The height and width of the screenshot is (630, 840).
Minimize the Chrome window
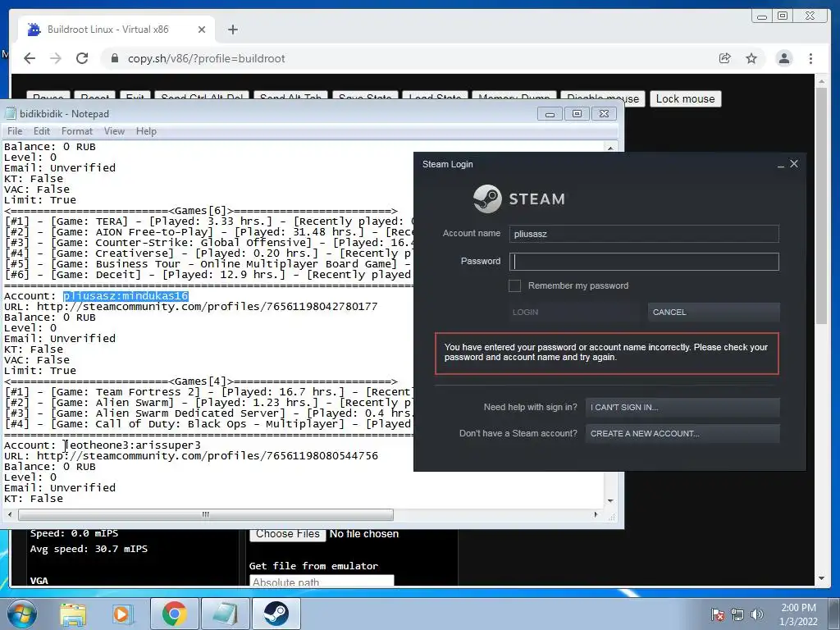pyautogui.click(x=762, y=16)
